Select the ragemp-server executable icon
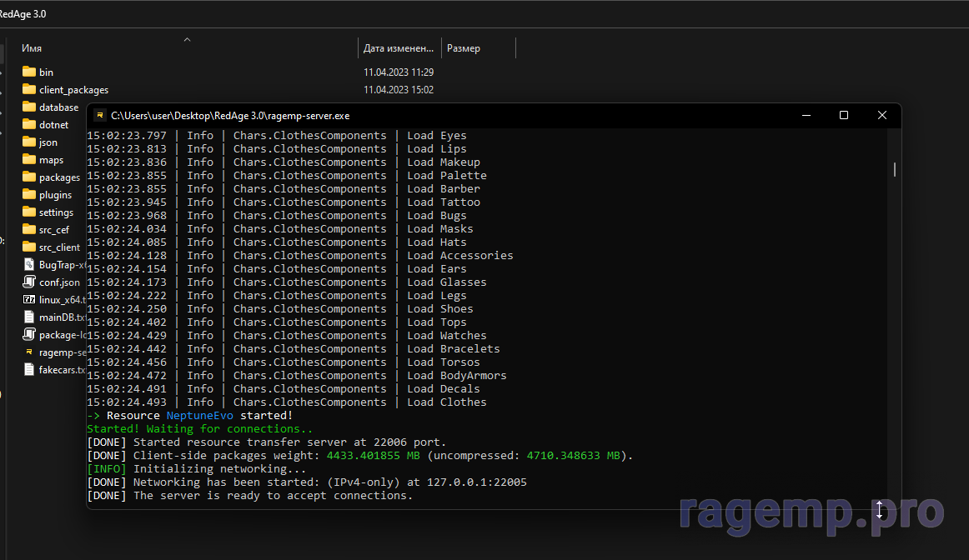Image resolution: width=969 pixels, height=560 pixels. [x=29, y=352]
